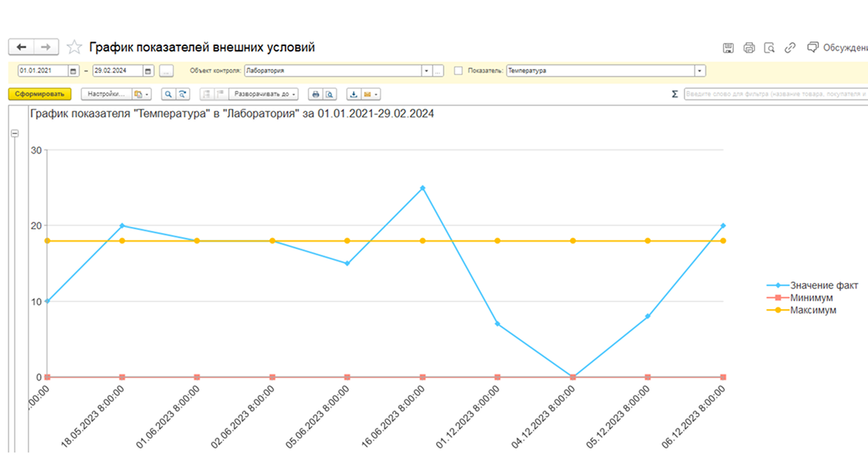Collapse the report group with minus toggle
The width and height of the screenshot is (868, 464).
click(15, 133)
